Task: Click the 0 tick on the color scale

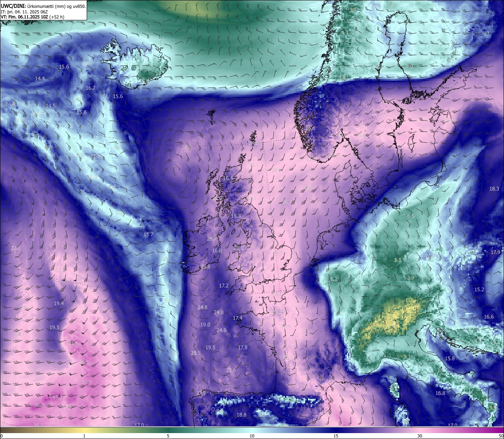Action: [x=2, y=436]
